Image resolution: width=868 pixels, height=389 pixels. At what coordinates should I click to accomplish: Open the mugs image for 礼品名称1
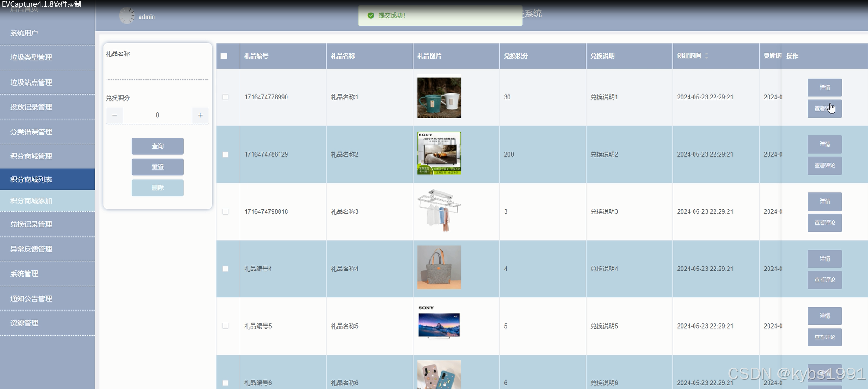(x=439, y=98)
